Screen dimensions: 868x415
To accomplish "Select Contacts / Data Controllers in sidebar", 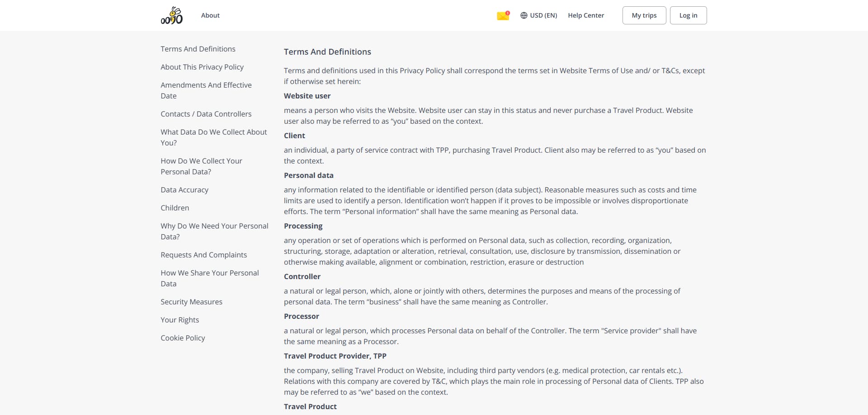I will pyautogui.click(x=206, y=114).
